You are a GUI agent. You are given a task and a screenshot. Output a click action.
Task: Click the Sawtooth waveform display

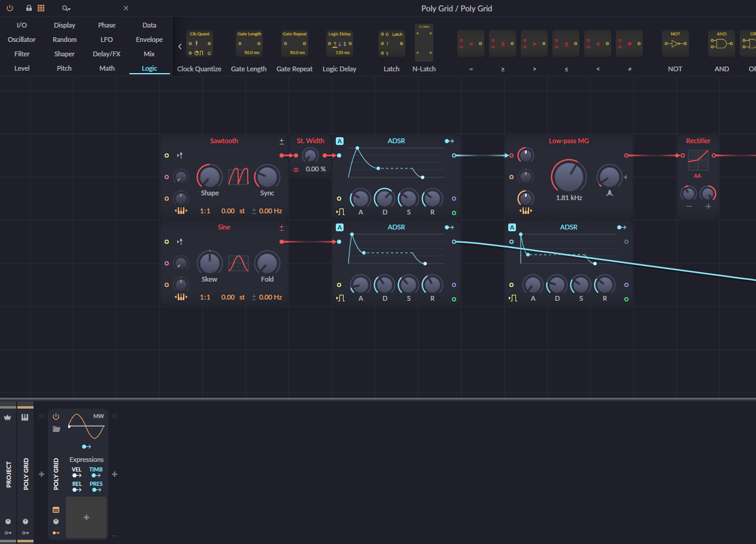pyautogui.click(x=238, y=177)
